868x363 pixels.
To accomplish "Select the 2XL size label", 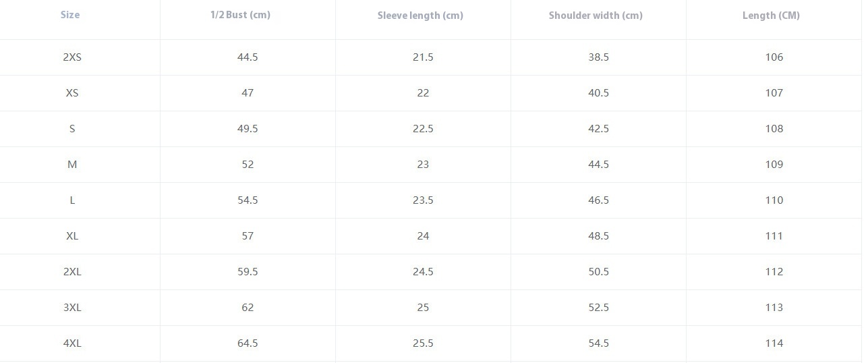I will tap(72, 272).
